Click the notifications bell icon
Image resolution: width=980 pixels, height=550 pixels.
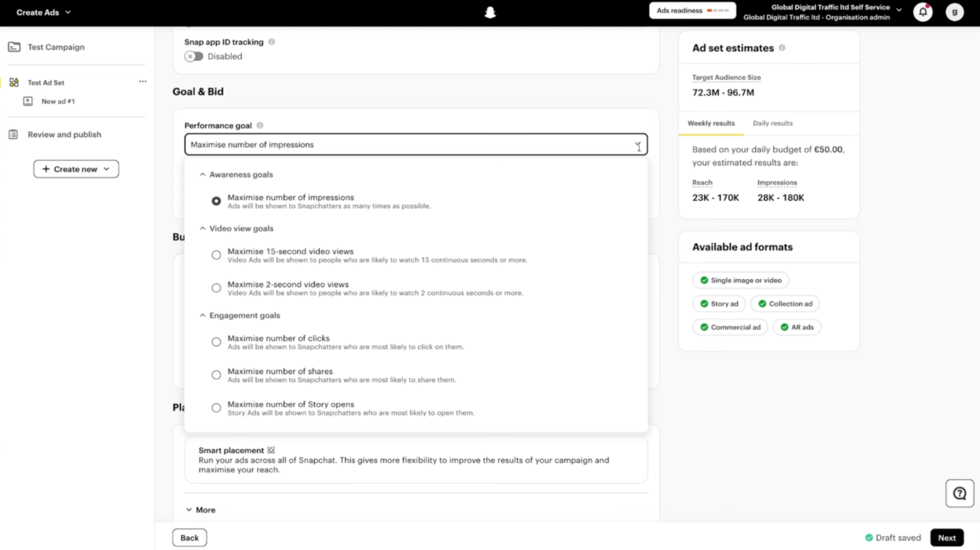(x=923, y=12)
